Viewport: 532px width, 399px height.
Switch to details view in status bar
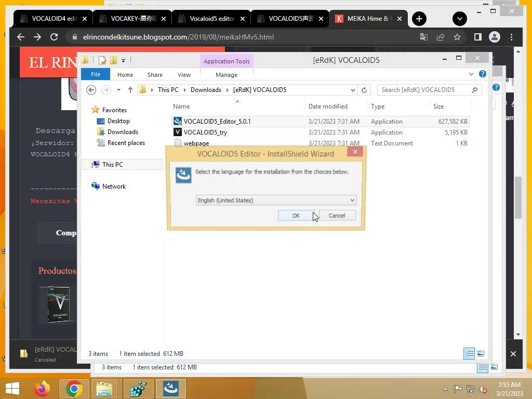click(469, 353)
